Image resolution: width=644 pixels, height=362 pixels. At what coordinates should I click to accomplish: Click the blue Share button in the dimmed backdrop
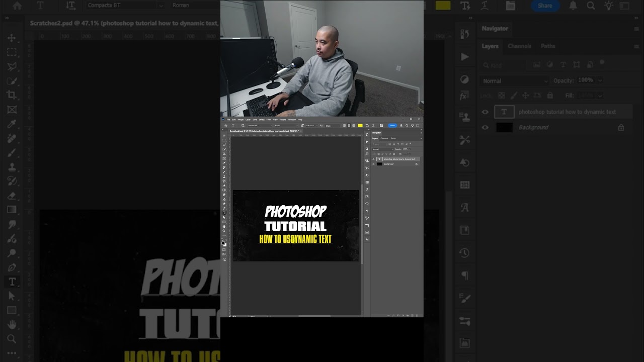pyautogui.click(x=545, y=6)
